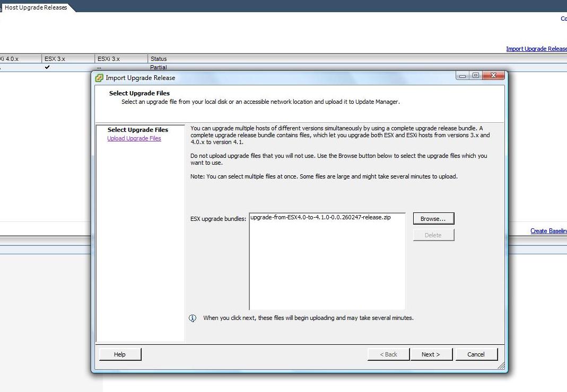Image resolution: width=567 pixels, height=392 pixels.
Task: Click the Create Baseline link in background
Action: (548, 231)
